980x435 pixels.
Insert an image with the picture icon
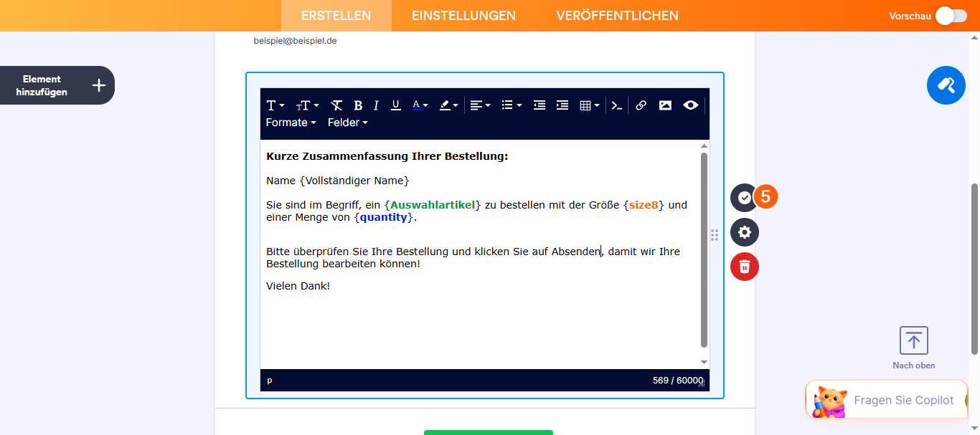(x=665, y=105)
